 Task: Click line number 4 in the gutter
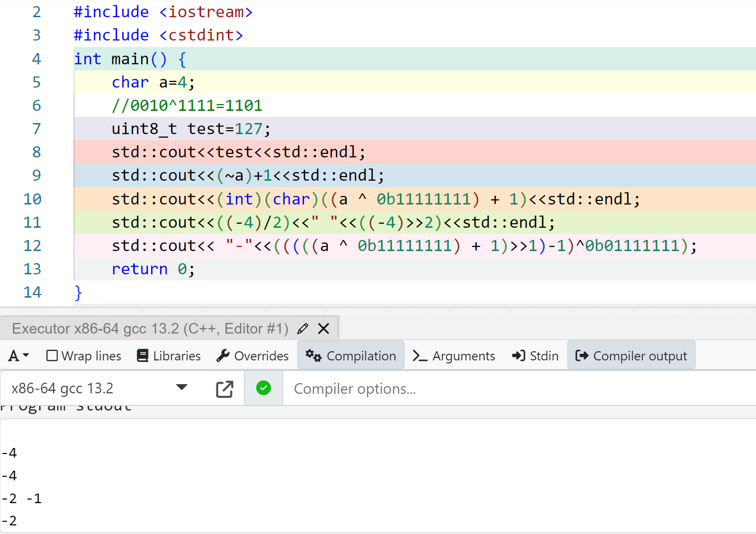point(36,59)
